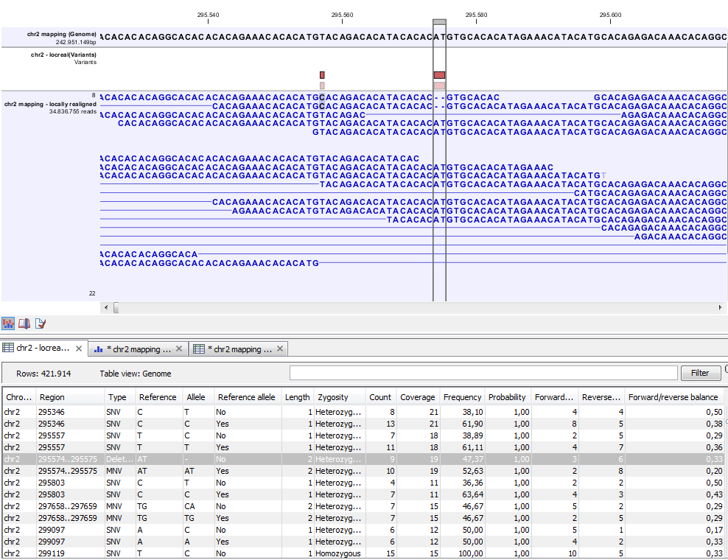
Task: Click the bar chart icon on first mapping tab
Action: point(100,349)
